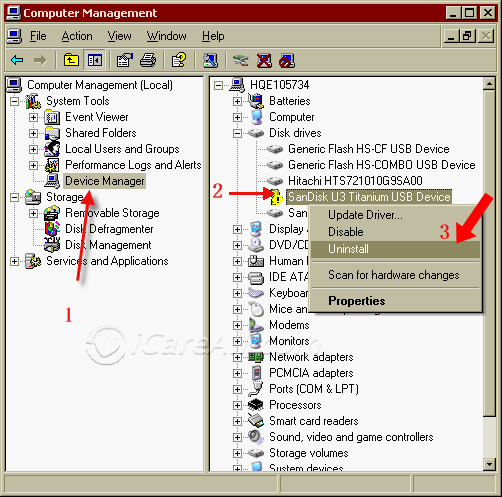Select Computer Management (Local) root
The image size is (502, 497).
coord(100,85)
